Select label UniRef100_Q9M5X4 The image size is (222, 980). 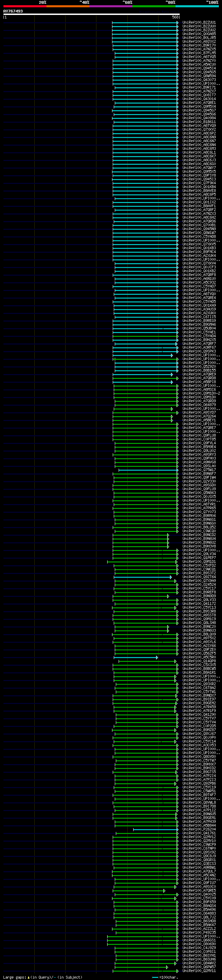coord(199,106)
